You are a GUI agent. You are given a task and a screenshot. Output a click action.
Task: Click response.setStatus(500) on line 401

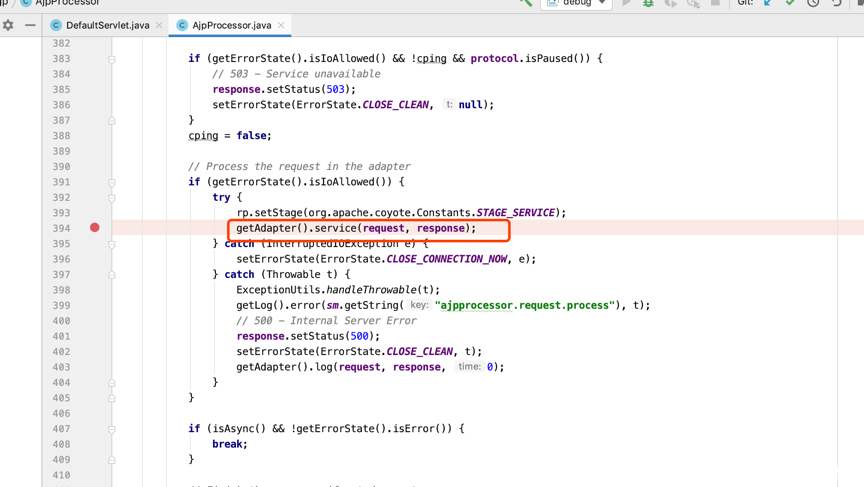308,336
